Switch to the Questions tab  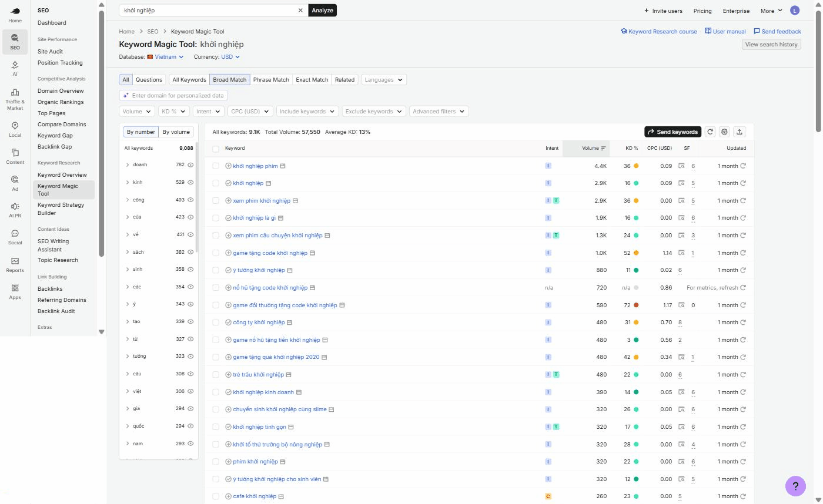pyautogui.click(x=149, y=80)
